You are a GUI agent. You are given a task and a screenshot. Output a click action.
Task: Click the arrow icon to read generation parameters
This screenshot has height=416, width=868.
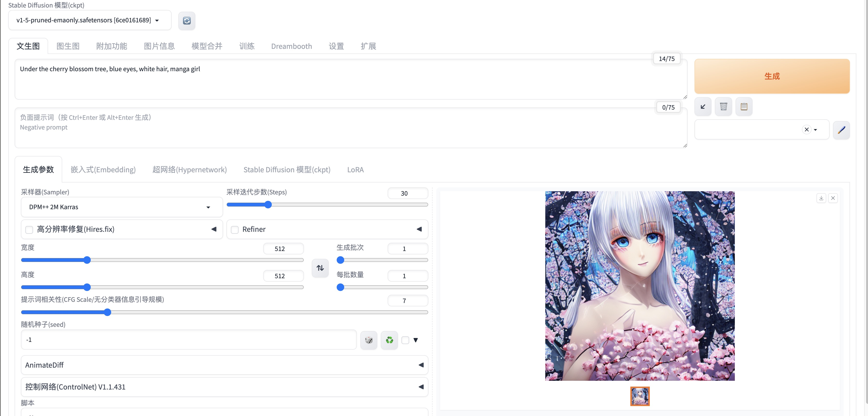tap(703, 107)
